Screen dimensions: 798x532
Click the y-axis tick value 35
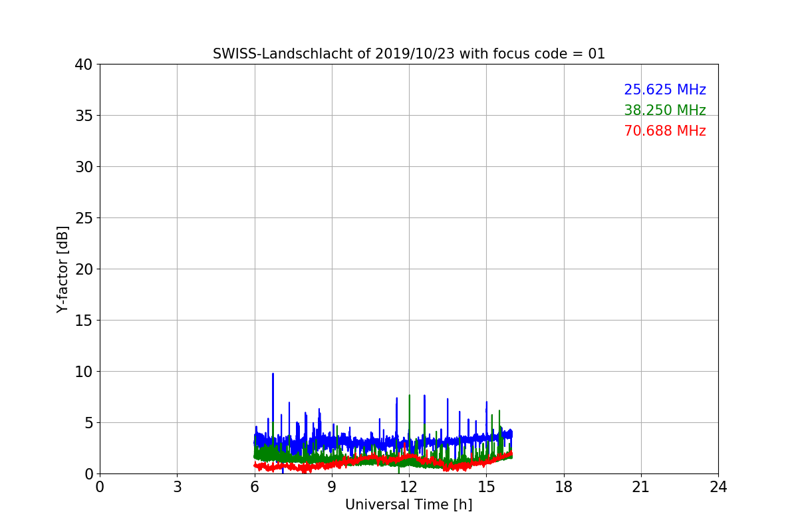84,116
